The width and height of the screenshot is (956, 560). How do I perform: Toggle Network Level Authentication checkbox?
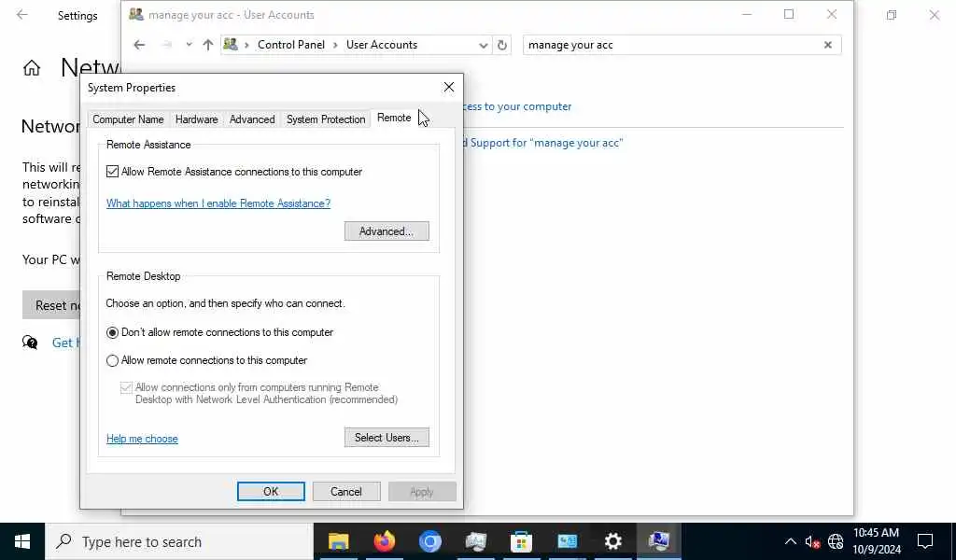(126, 388)
